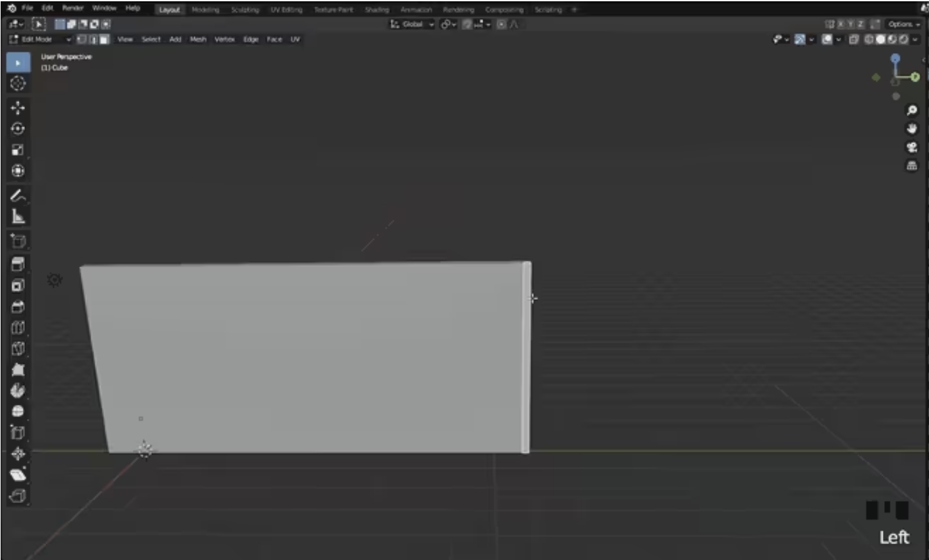Pick the Knife tool

coord(18,349)
